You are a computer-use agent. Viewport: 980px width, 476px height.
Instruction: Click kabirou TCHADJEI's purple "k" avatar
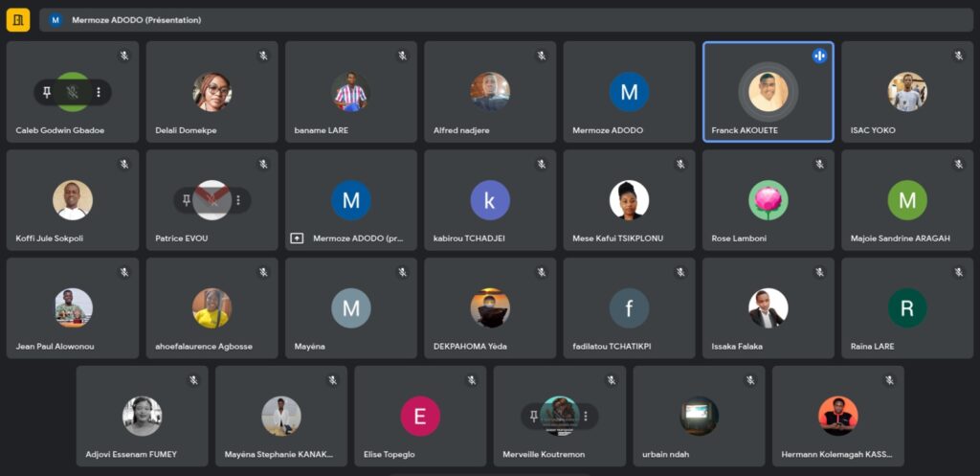[x=490, y=200]
